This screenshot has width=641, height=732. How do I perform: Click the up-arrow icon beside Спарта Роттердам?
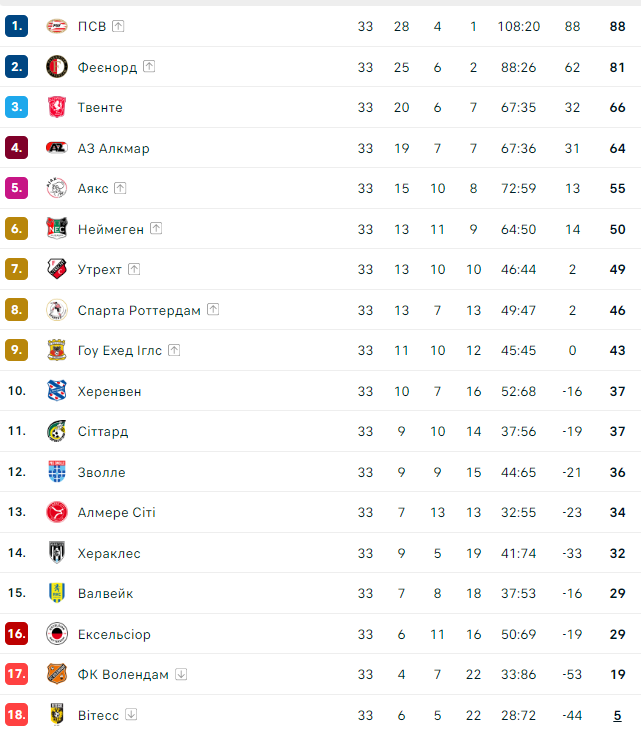(213, 310)
